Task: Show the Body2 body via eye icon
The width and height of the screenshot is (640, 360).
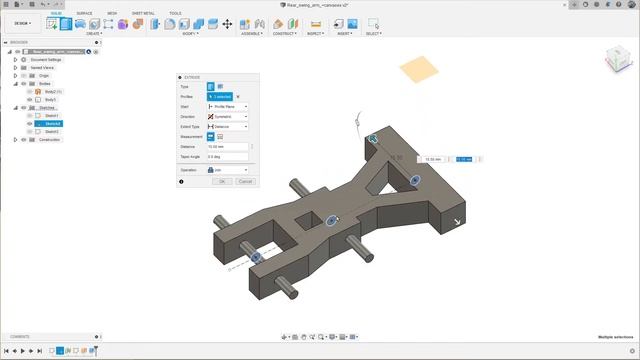Action: 30,91
